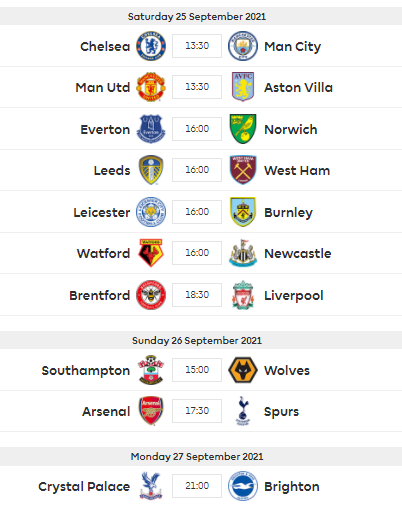The width and height of the screenshot is (402, 505).
Task: Select the Wolves wolf-head badge
Action: [243, 370]
